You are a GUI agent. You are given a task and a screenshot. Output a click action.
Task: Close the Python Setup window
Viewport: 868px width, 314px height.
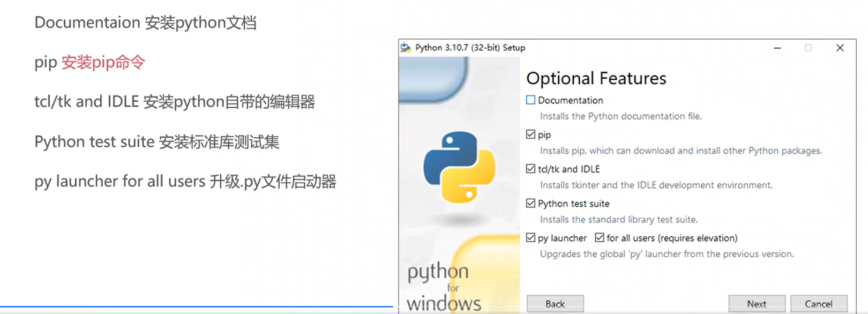(x=840, y=48)
